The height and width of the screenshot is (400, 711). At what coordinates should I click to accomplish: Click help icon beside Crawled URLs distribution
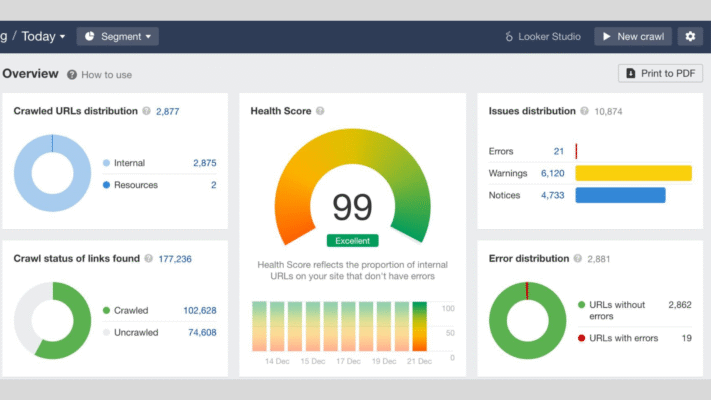click(x=146, y=111)
